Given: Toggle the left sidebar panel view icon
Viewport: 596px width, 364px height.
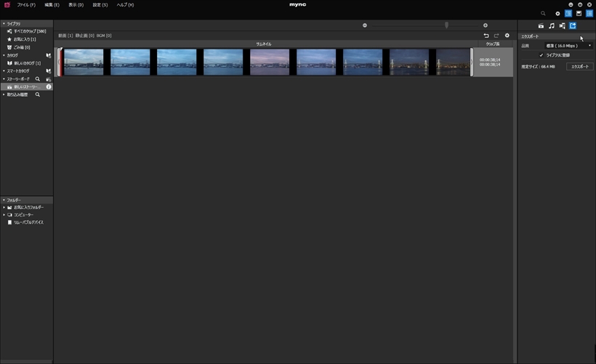Looking at the screenshot, I should 568,13.
